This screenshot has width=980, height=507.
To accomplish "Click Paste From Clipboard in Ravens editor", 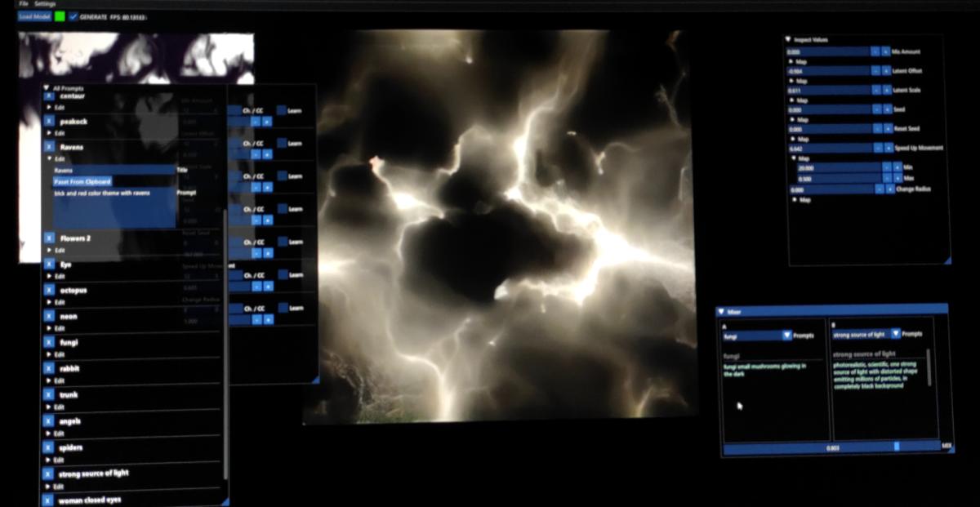I will 82,181.
